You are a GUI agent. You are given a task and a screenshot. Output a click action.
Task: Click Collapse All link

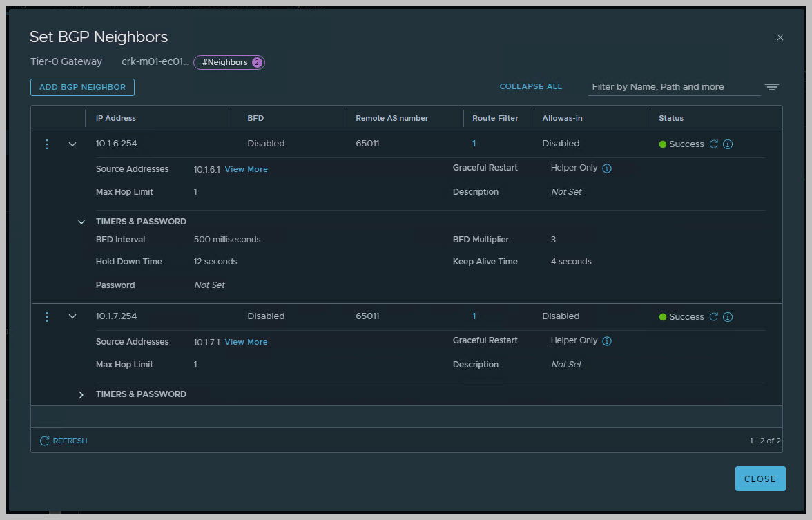pyautogui.click(x=530, y=87)
